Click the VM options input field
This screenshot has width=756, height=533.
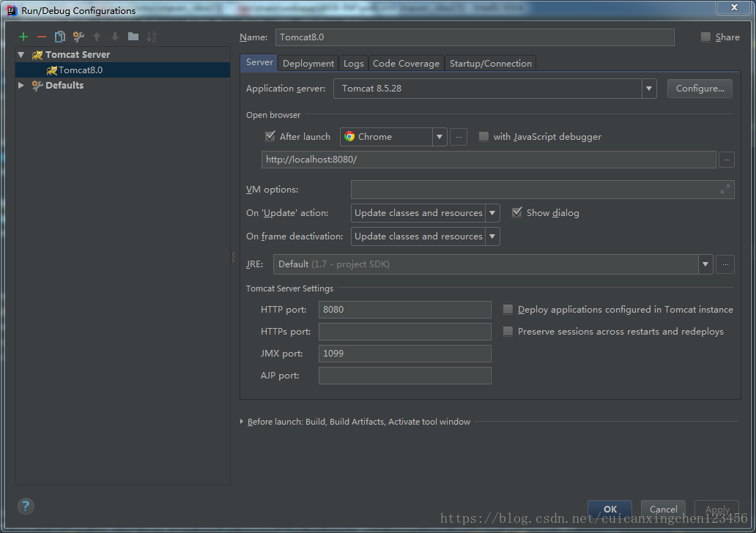tap(542, 190)
